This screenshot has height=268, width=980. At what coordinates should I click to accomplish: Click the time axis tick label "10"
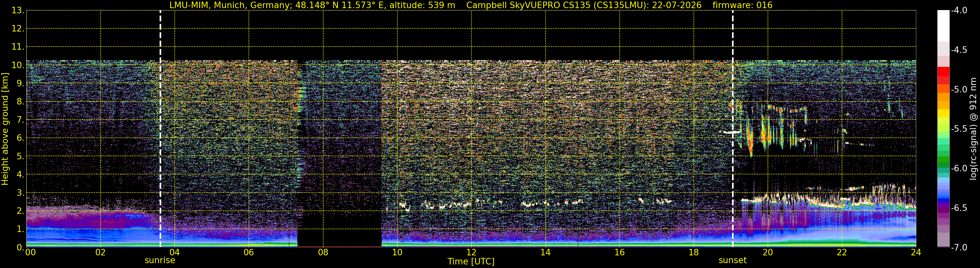click(x=397, y=252)
